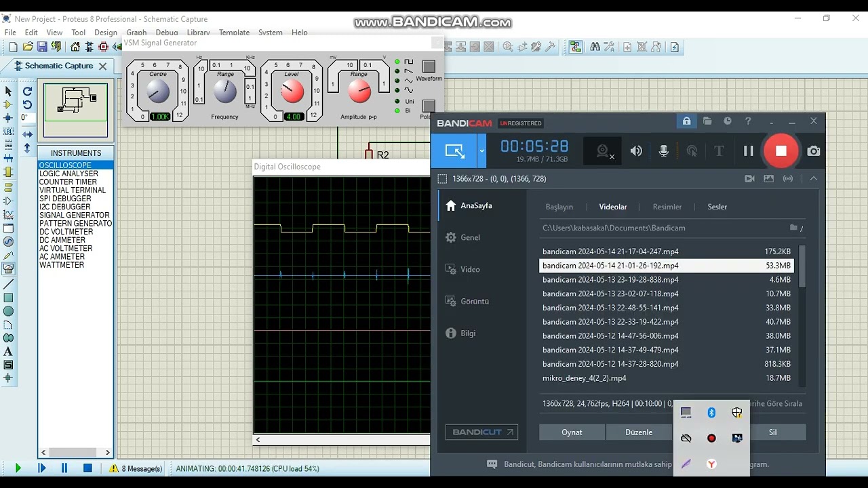
Task: Click the signal generator Amplitude Level knob
Action: tap(292, 91)
